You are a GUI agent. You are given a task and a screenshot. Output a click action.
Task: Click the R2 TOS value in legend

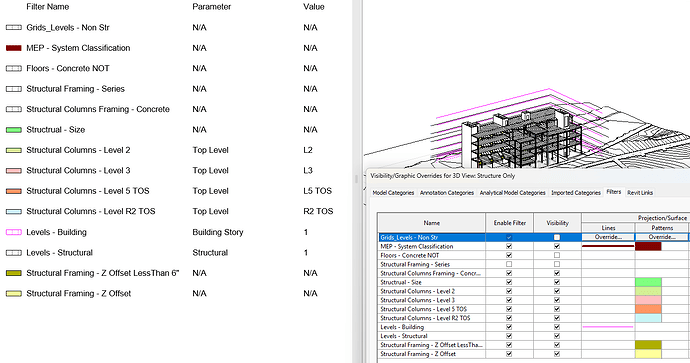tap(318, 211)
